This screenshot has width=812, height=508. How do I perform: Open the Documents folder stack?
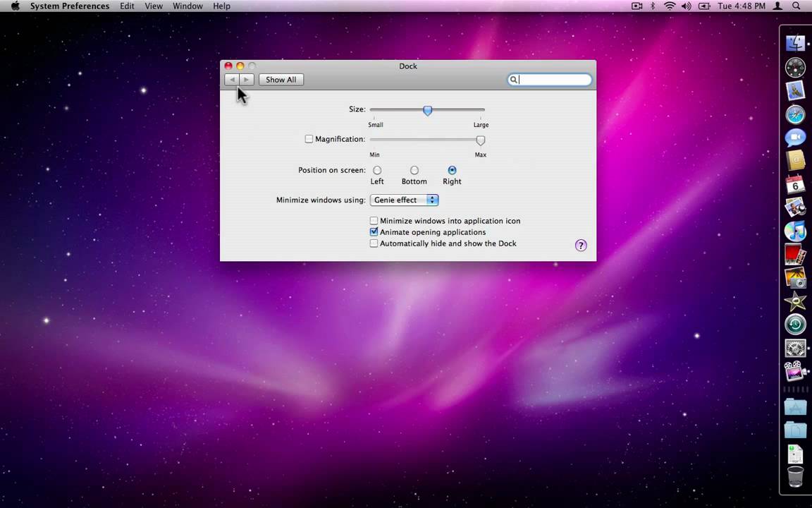click(795, 430)
